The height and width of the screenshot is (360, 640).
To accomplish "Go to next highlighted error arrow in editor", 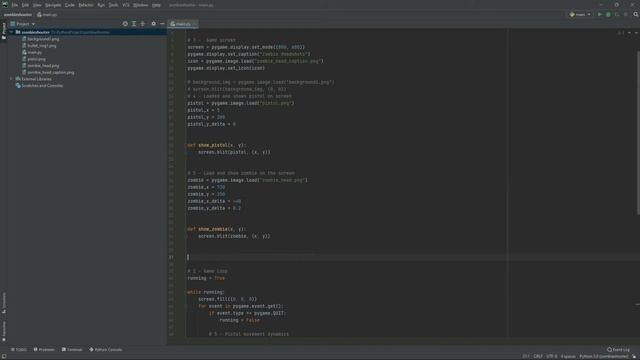I will pos(636,33).
